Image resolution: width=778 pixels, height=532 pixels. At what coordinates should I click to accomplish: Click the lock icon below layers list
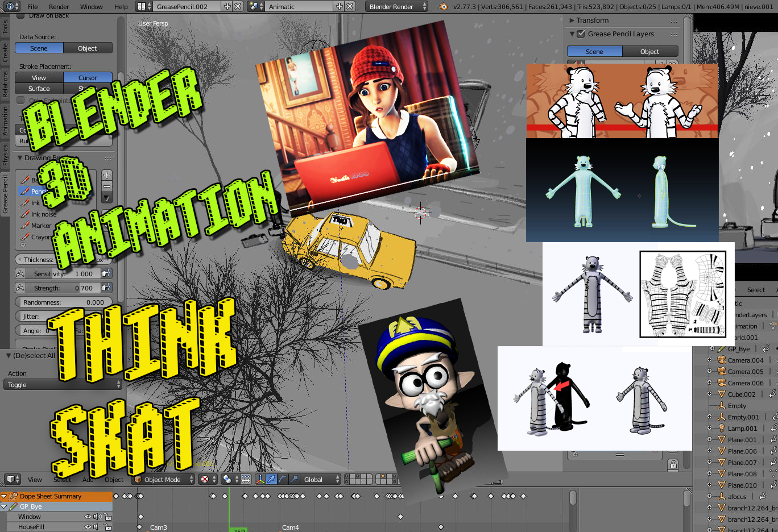pos(673,464)
